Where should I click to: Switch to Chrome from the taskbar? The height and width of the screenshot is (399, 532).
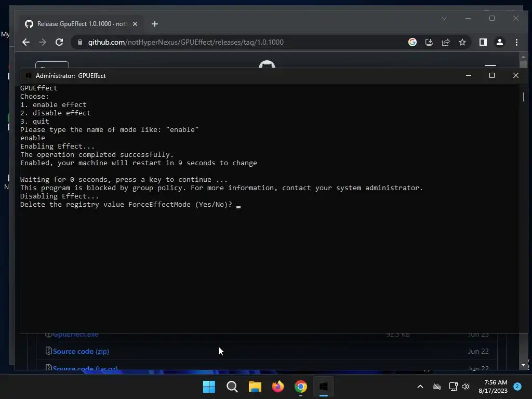click(x=301, y=387)
